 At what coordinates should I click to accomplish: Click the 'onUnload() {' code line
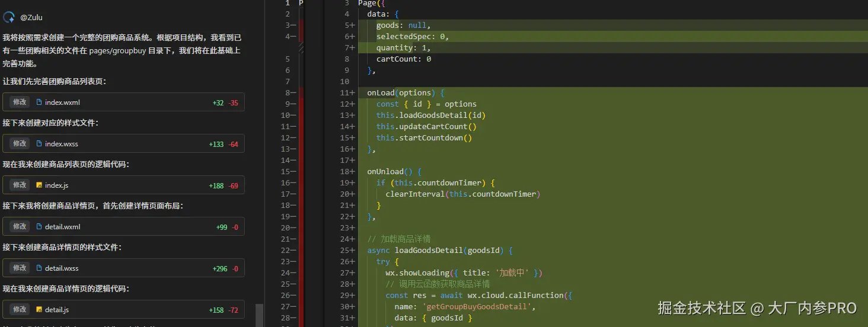[394, 171]
